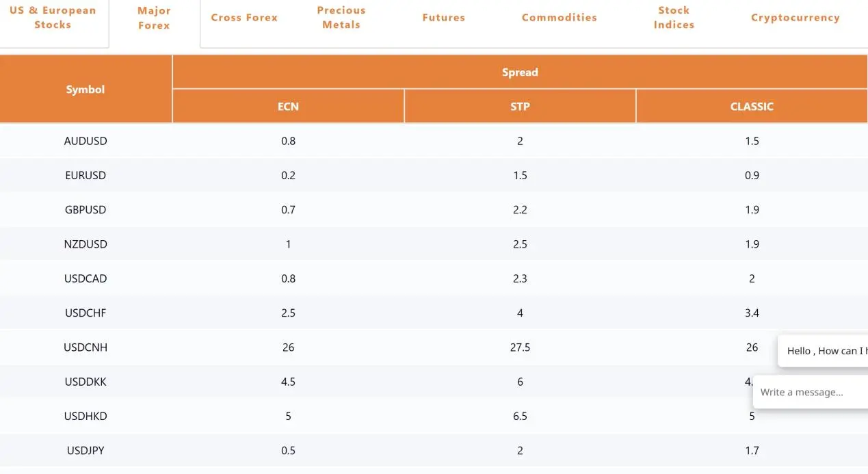Focus the Write a message chat field

[811, 393]
